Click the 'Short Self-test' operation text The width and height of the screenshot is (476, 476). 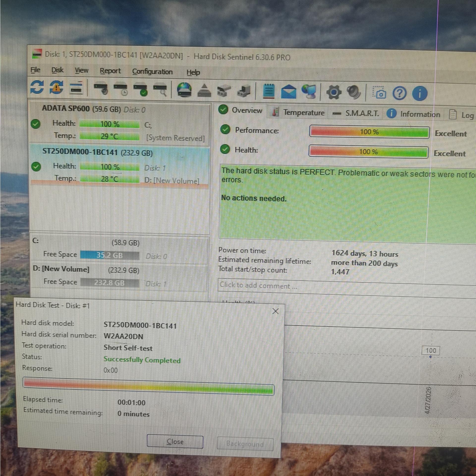tap(128, 348)
